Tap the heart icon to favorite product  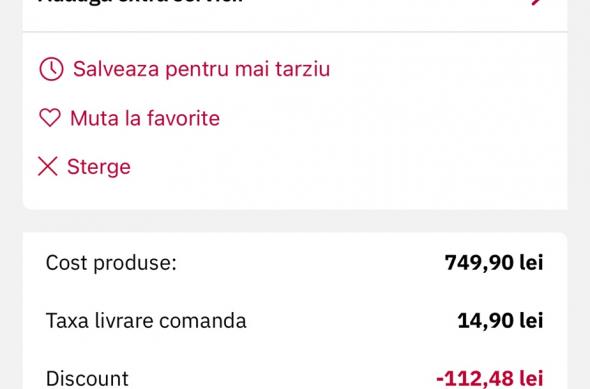50,118
